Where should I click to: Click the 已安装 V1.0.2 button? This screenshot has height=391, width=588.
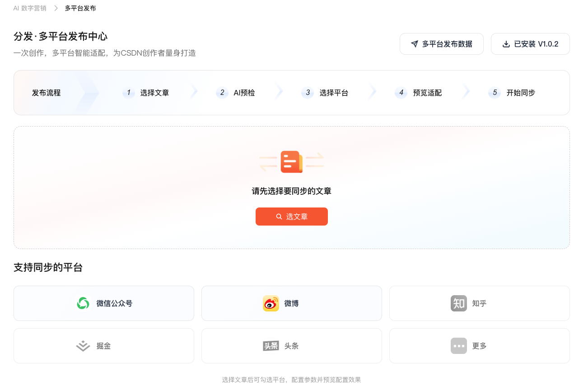click(530, 44)
